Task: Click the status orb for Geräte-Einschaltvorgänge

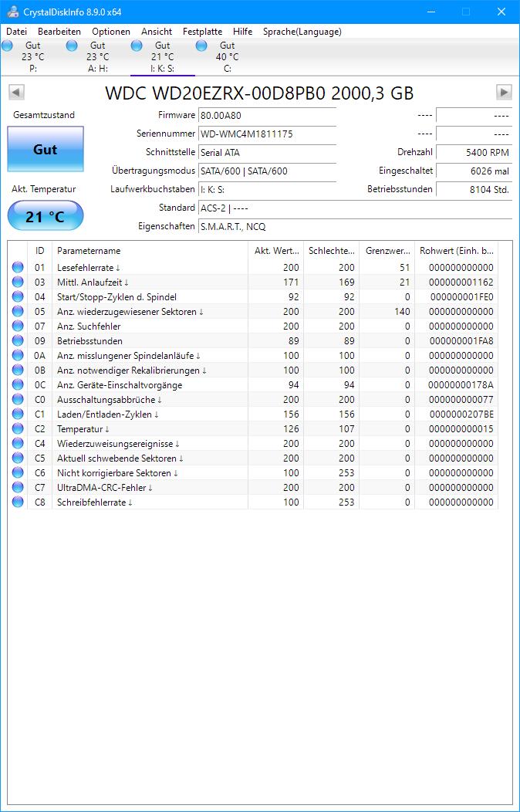Action: pos(18,384)
